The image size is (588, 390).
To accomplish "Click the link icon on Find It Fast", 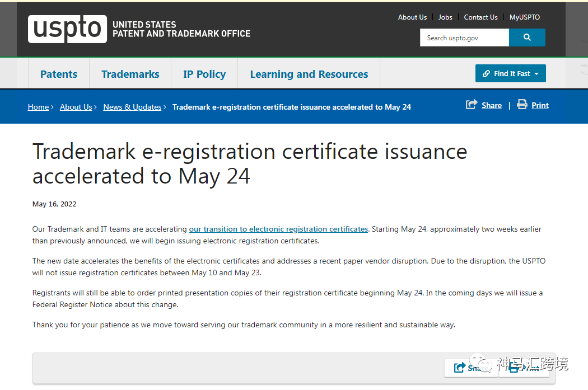I will point(486,74).
